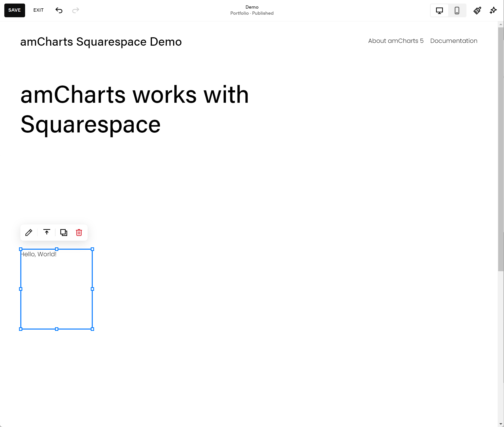Viewport: 504px width, 427px height.
Task: Click the redo arrow icon
Action: [76, 10]
